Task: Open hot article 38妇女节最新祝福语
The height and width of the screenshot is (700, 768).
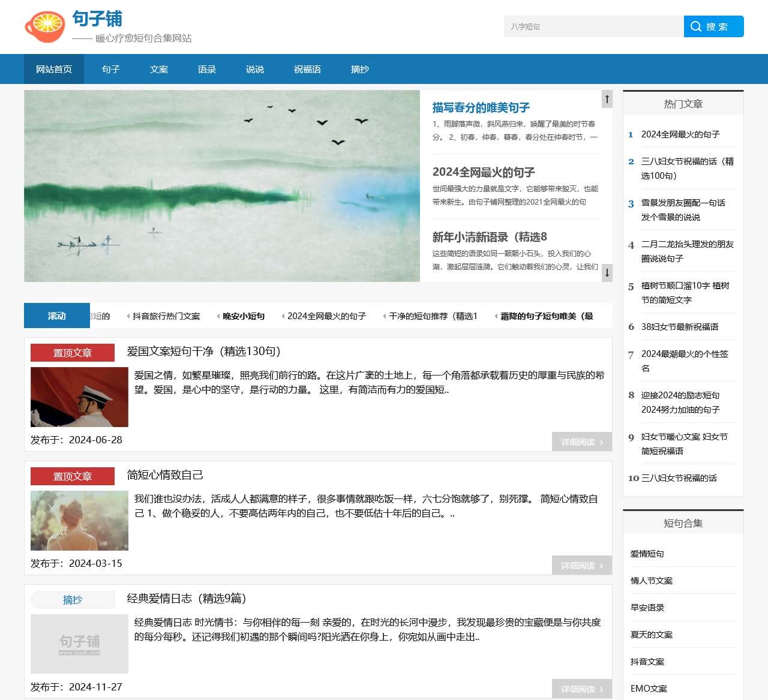Action: [x=680, y=327]
